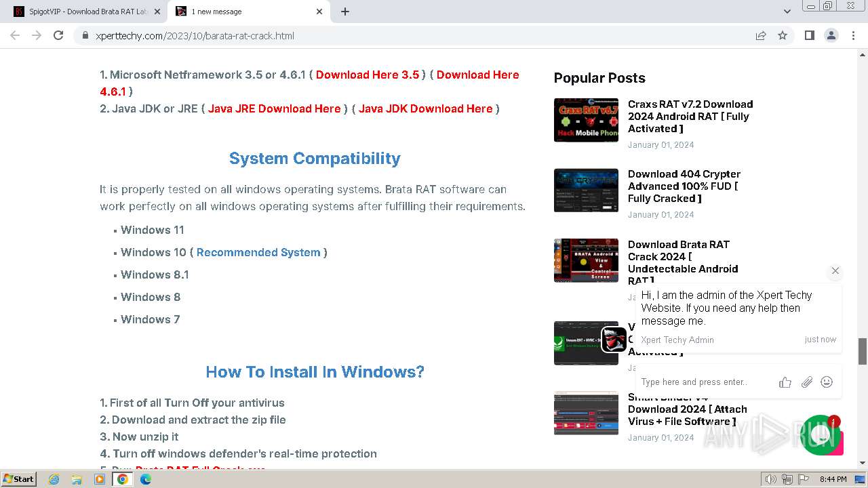
Task: Select Chrome in the taskbar
Action: [x=123, y=479]
